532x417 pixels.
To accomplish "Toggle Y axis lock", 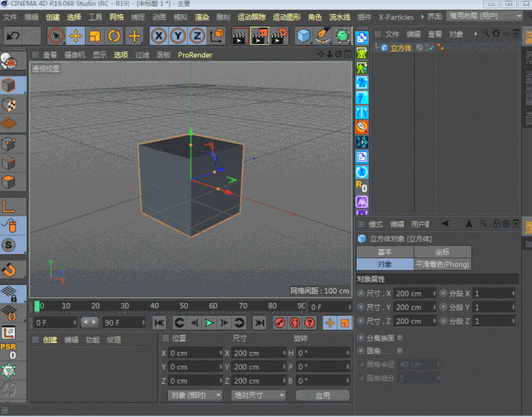I will (x=178, y=36).
